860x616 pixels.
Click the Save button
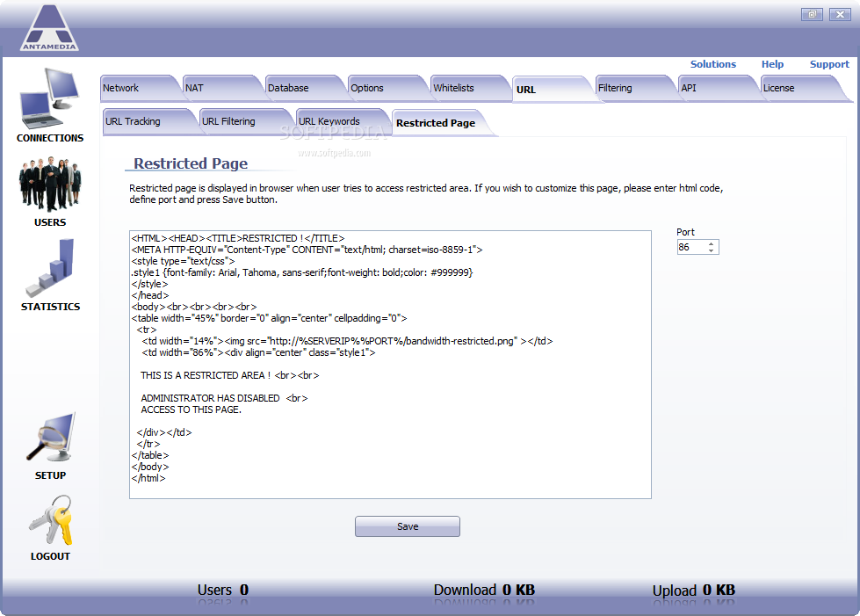408,526
